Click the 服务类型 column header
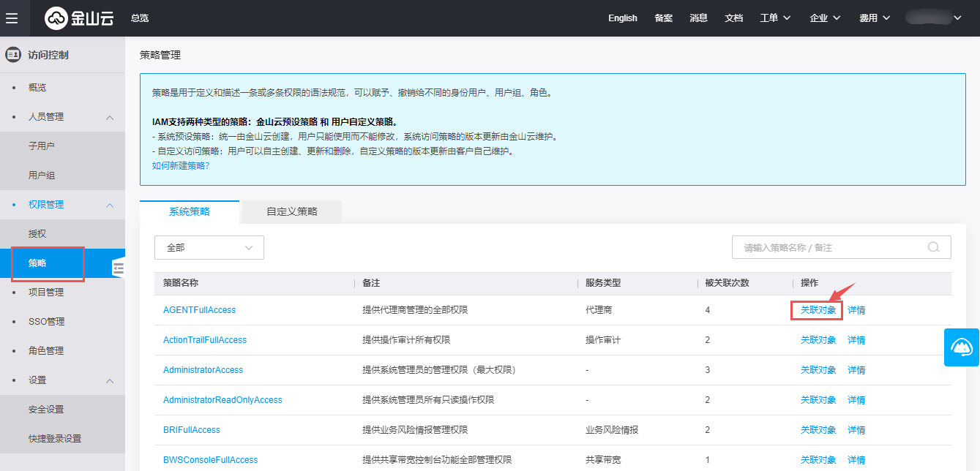 click(603, 283)
